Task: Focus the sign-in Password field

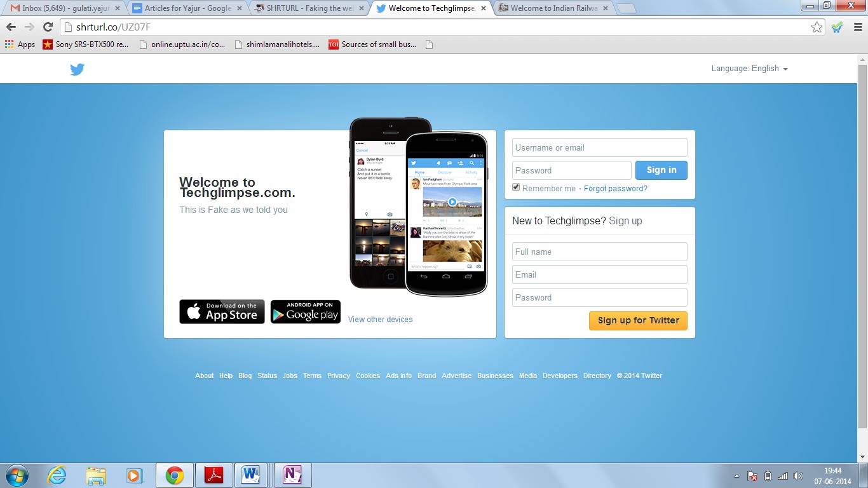Action: [x=572, y=170]
